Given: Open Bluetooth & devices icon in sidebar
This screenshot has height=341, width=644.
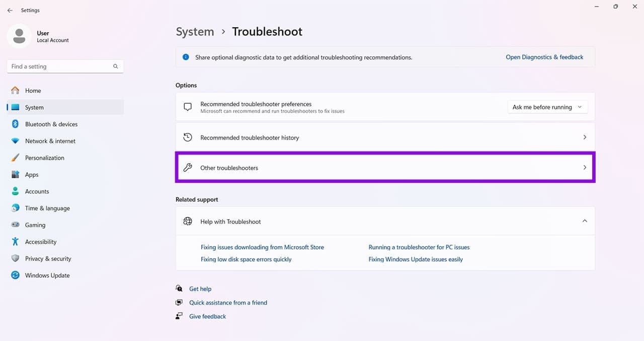Looking at the screenshot, I should [x=15, y=124].
